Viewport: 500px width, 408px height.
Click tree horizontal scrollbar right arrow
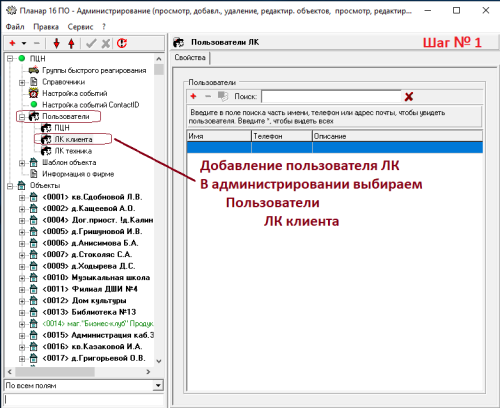pos(149,372)
